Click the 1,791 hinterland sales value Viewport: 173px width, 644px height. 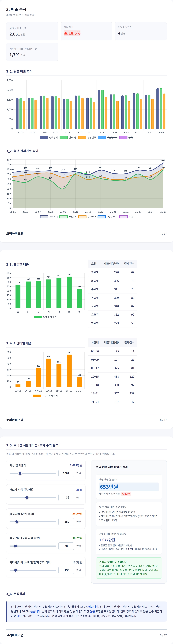15,55
